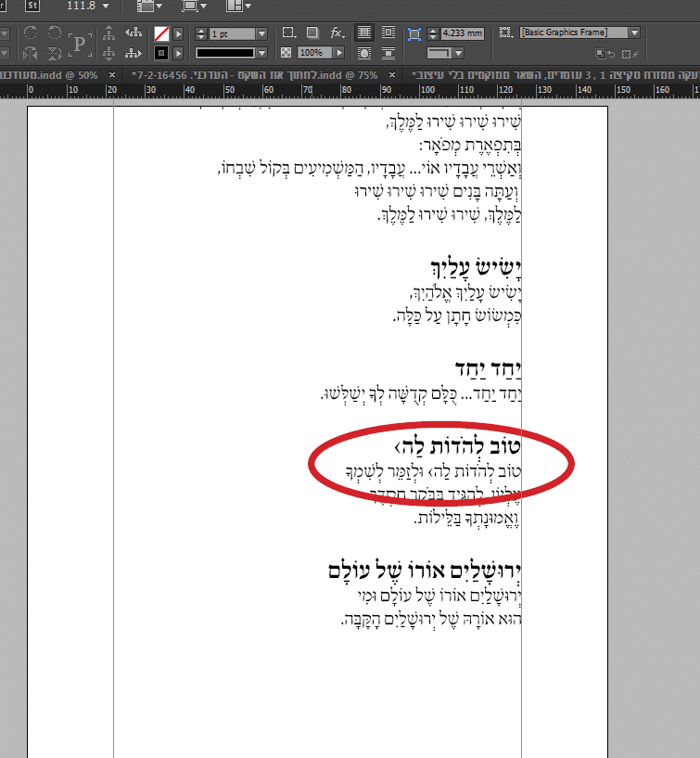Select No Text Wrap option
This screenshot has width=700, height=758.
tap(364, 32)
